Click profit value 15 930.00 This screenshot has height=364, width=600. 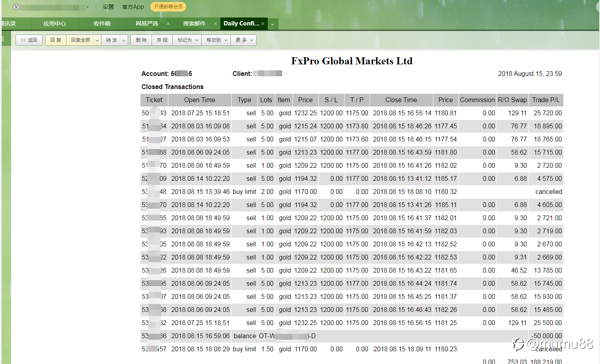(x=547, y=297)
